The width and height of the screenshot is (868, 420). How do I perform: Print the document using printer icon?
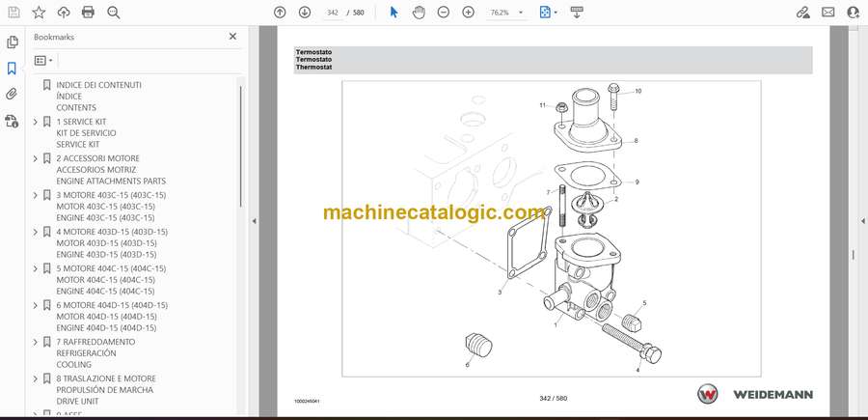point(89,13)
